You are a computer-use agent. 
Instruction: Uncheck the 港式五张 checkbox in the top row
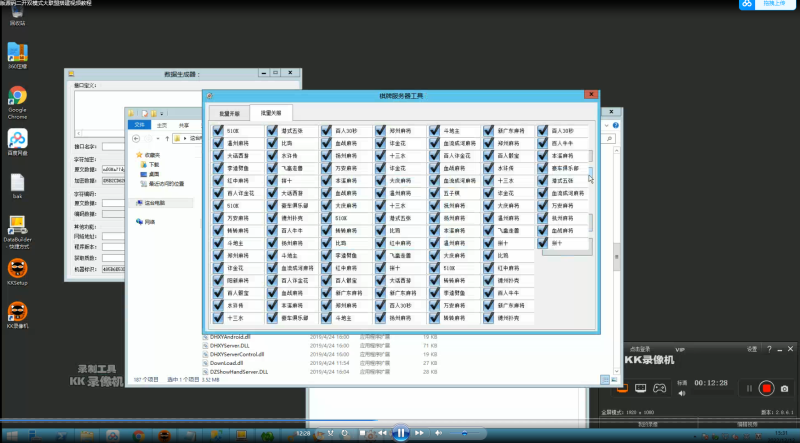[272, 131]
